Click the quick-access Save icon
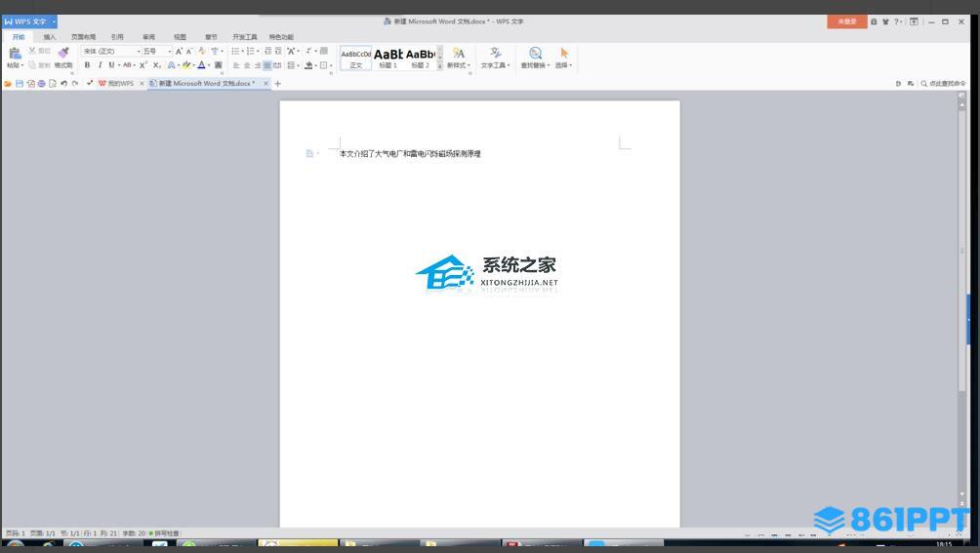 pyautogui.click(x=20, y=83)
